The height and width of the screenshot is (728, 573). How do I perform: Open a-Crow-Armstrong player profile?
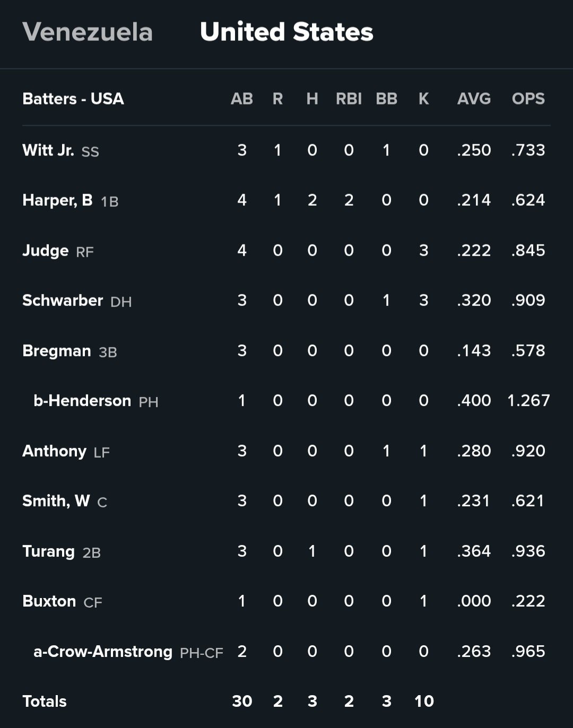tap(103, 651)
